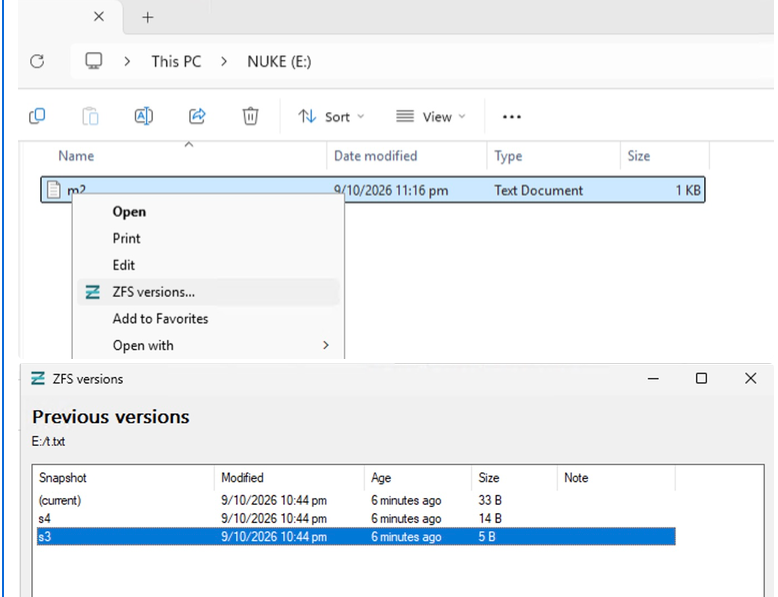The width and height of the screenshot is (778, 597).
Task: Refresh the NUKE (E:) folder view
Action: click(37, 61)
